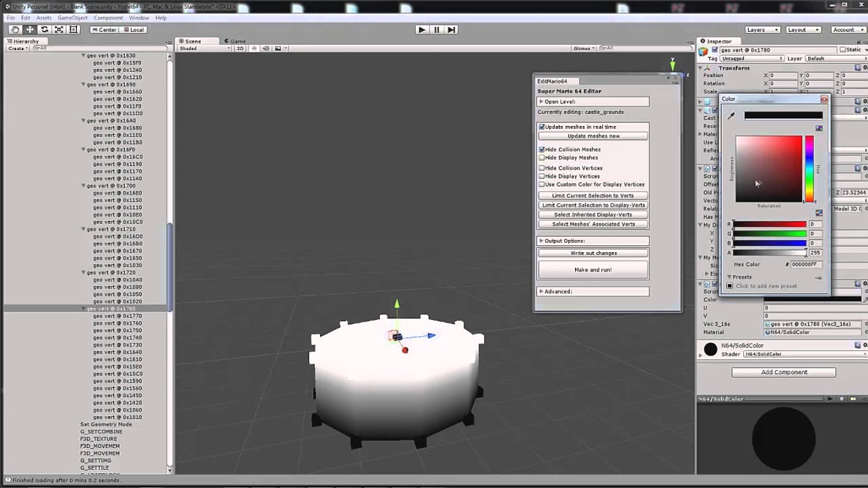The height and width of the screenshot is (488, 868).
Task: Open the Shaded draw mode dropdown
Action: (204, 49)
